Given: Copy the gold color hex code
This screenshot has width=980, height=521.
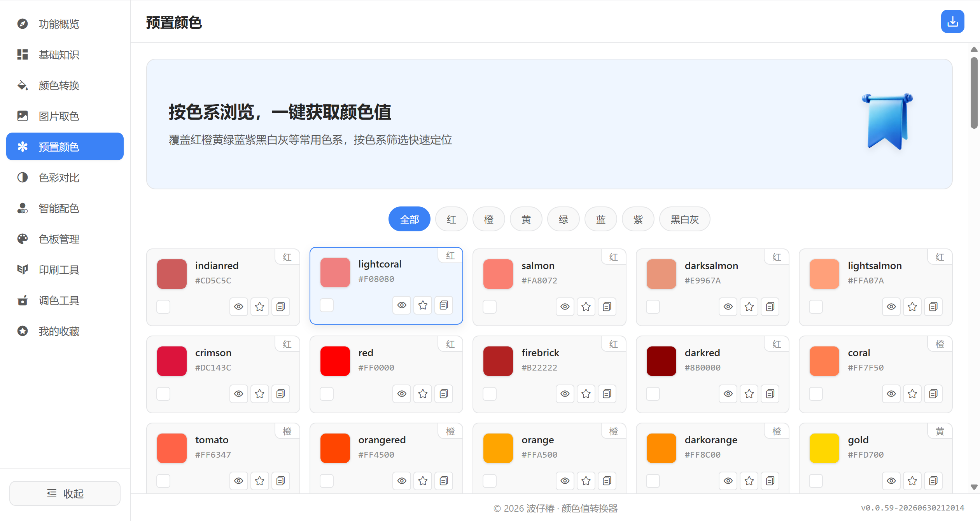Looking at the screenshot, I should [x=933, y=481].
